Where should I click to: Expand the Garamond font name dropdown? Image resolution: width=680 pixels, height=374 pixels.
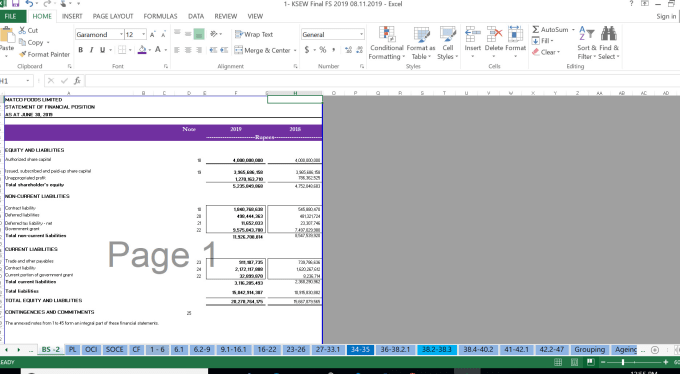121,34
